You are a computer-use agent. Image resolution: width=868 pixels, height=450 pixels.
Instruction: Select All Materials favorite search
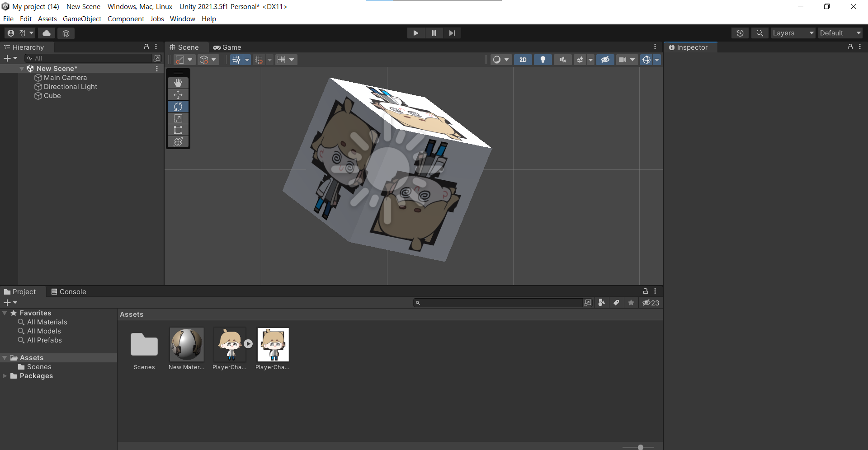[47, 322]
